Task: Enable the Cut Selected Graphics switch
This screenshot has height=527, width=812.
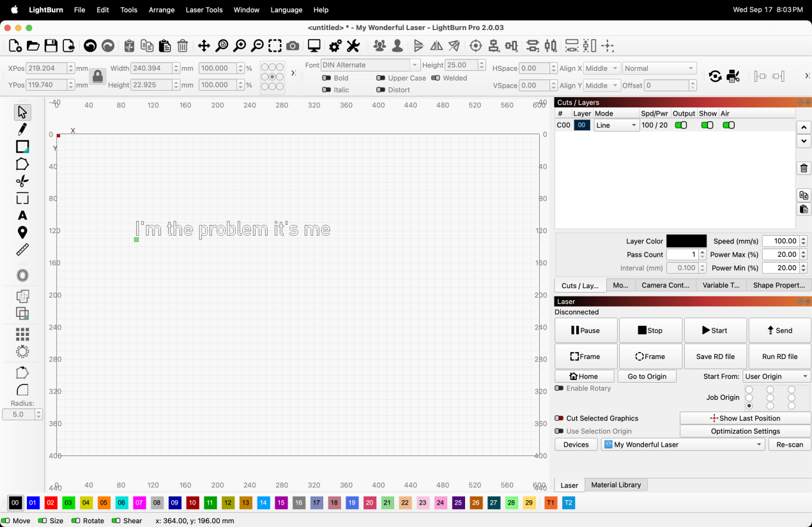Action: coord(559,418)
